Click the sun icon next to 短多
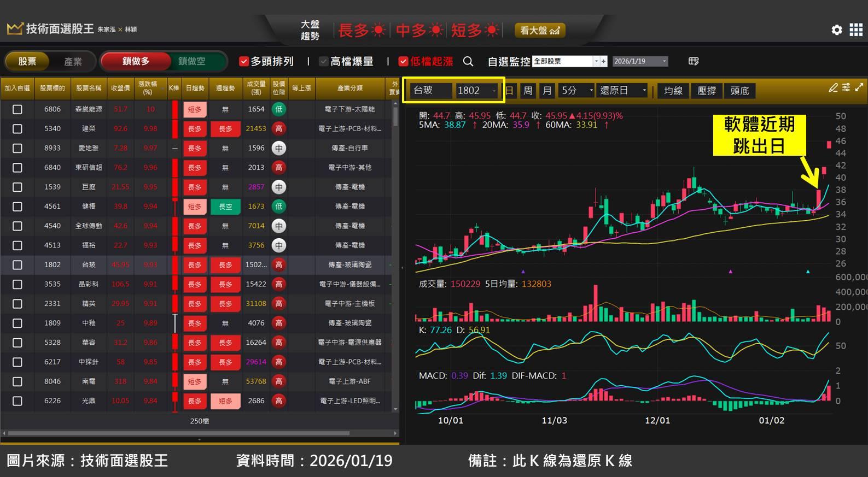This screenshot has height=477, width=868. [x=492, y=30]
